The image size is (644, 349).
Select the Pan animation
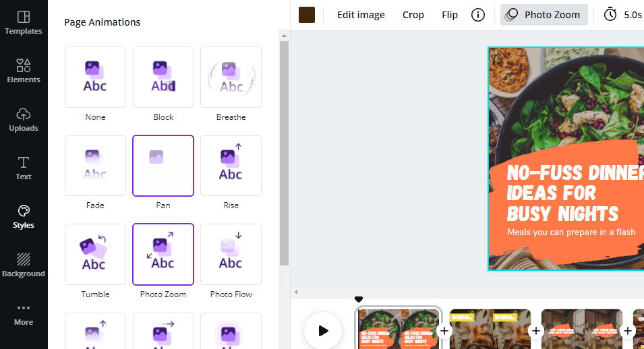tap(163, 166)
